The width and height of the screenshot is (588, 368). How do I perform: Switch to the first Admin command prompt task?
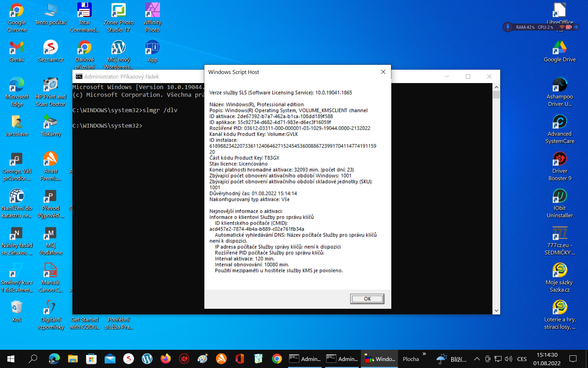point(305,359)
